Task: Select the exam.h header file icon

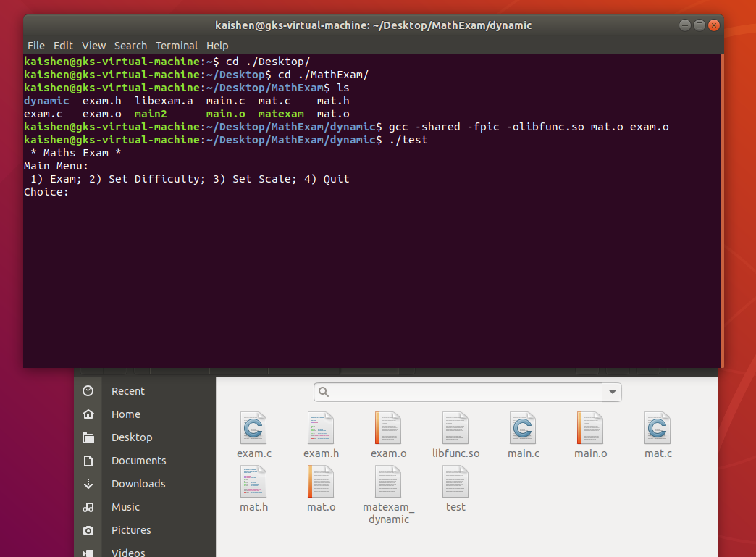Action: (x=321, y=428)
